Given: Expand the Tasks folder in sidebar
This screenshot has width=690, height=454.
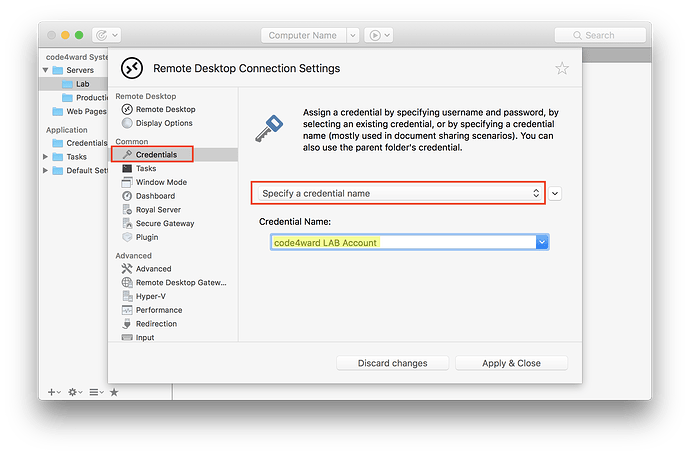Looking at the screenshot, I should click(x=46, y=157).
